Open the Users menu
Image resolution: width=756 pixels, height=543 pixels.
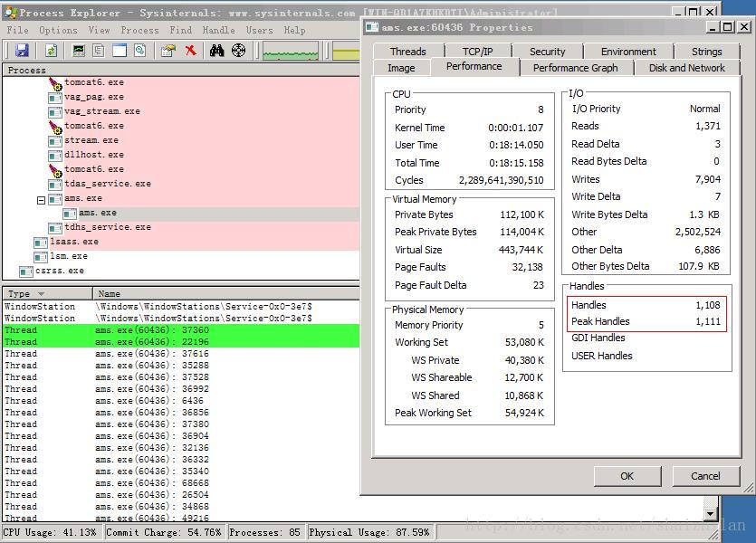259,30
